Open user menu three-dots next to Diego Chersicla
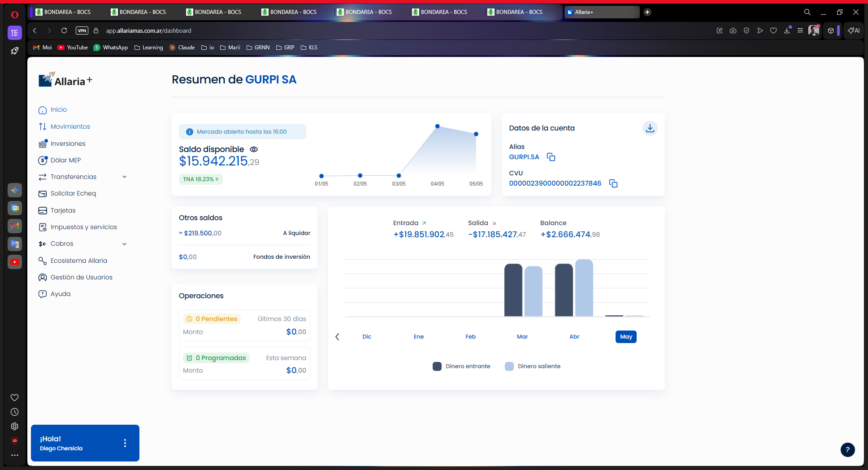Image resolution: width=868 pixels, height=470 pixels. (x=125, y=443)
